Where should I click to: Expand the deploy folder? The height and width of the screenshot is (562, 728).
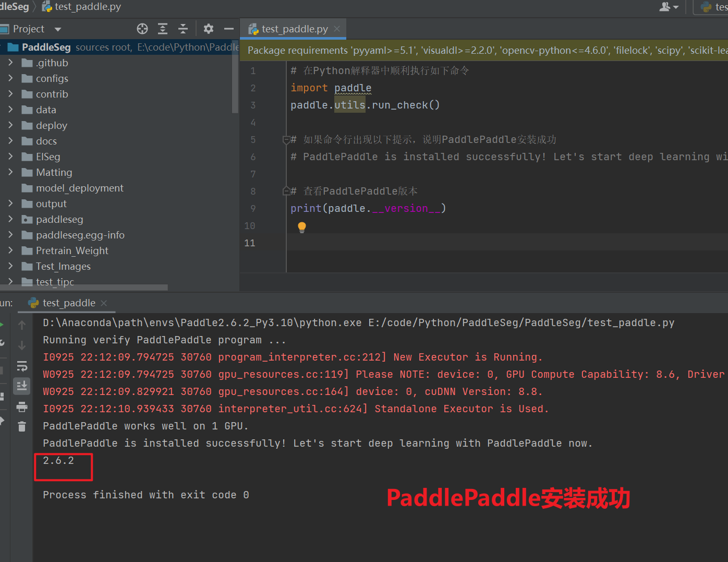10,125
